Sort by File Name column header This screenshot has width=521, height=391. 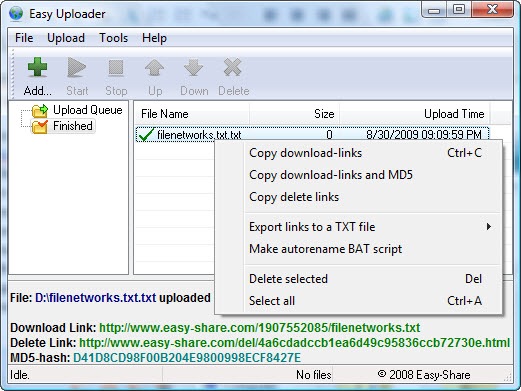(x=192, y=114)
